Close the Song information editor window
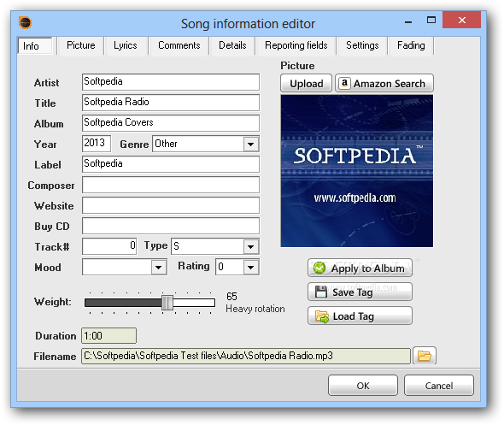This screenshot has width=504, height=425. pyautogui.click(x=461, y=20)
